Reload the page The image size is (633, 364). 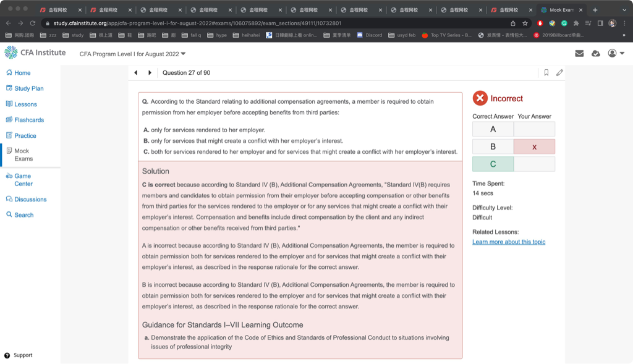click(33, 23)
